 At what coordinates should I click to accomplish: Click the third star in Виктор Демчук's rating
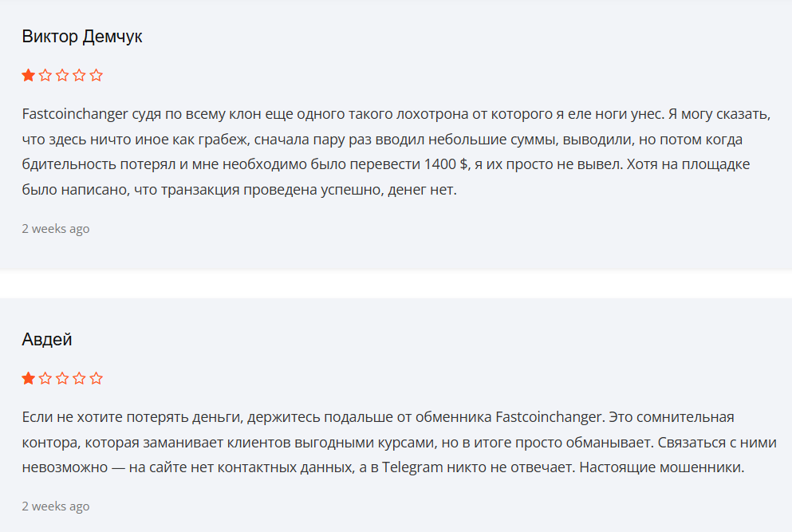62,75
